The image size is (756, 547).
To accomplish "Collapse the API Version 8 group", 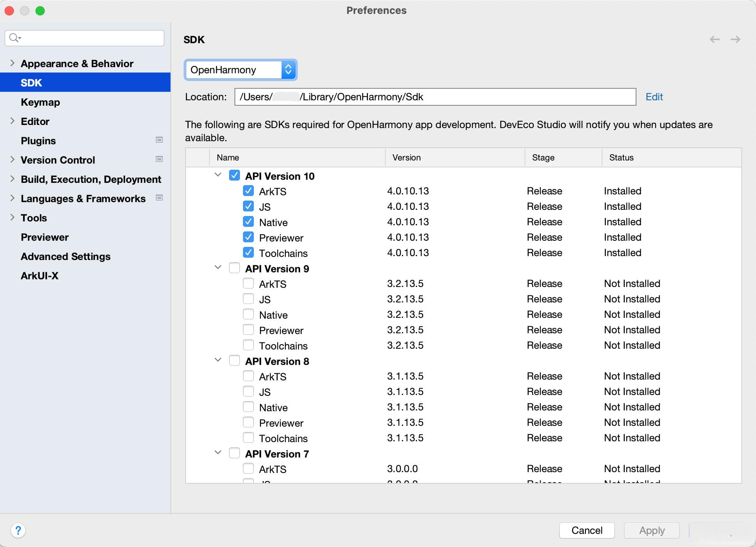I will tap(218, 360).
